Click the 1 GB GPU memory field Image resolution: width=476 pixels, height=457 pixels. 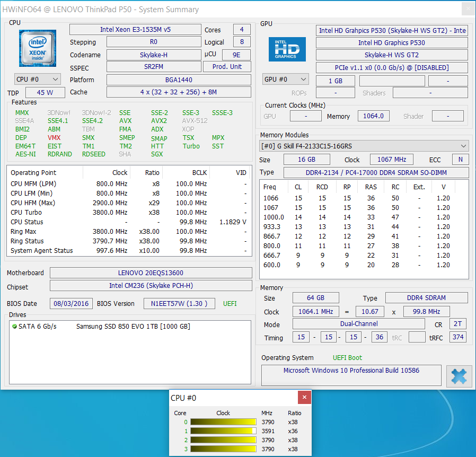336,81
